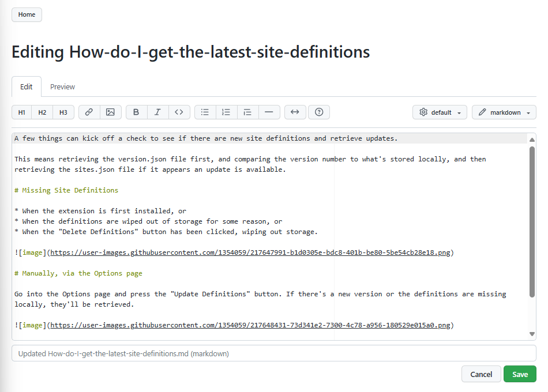This screenshot has height=392, width=548.
Task: Toggle editor width with the double-arrow icon
Action: (x=295, y=112)
